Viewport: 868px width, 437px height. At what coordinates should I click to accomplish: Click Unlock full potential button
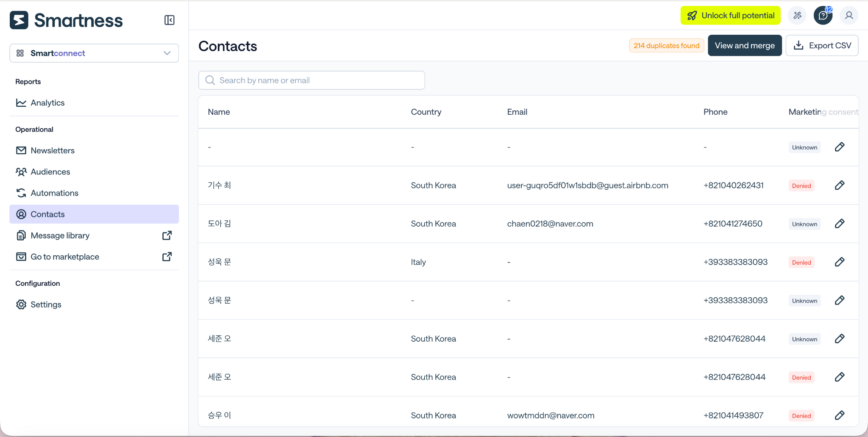click(x=730, y=15)
